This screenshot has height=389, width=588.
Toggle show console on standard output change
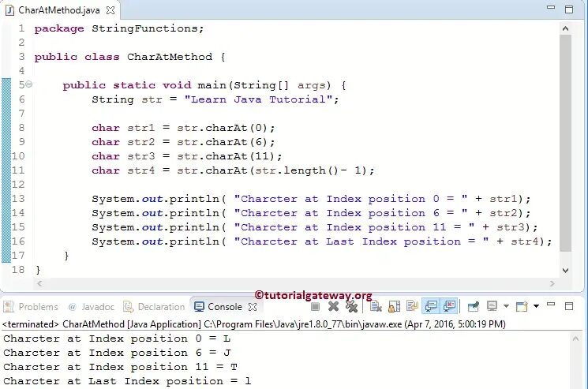pyautogui.click(x=431, y=306)
